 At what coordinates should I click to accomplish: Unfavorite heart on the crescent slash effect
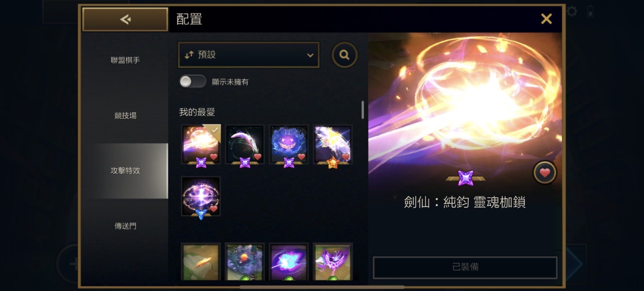258,157
